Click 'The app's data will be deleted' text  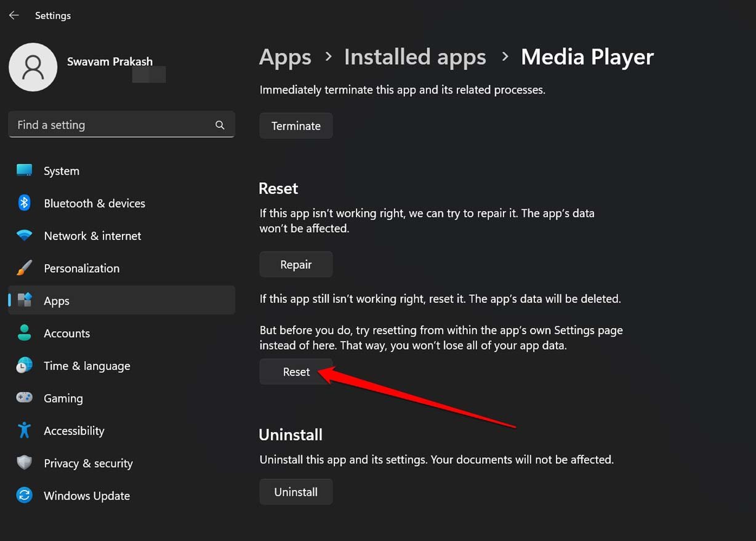[x=545, y=299]
